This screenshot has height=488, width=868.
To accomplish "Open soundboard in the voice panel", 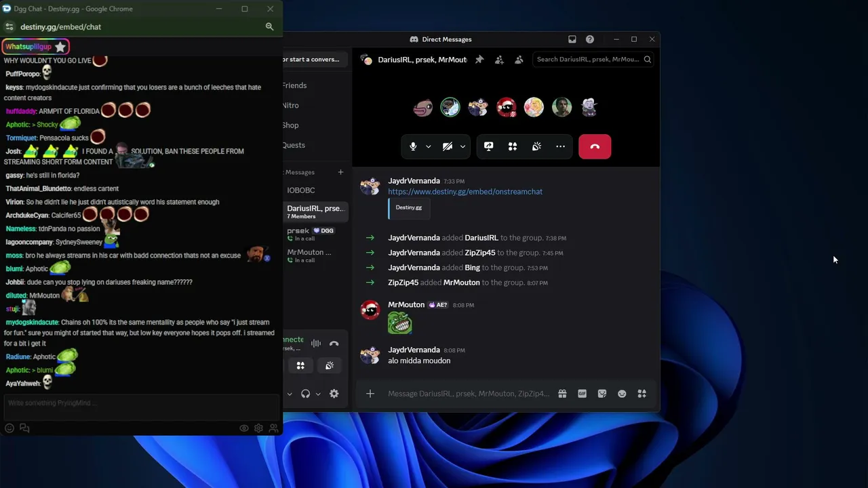I will (x=330, y=366).
